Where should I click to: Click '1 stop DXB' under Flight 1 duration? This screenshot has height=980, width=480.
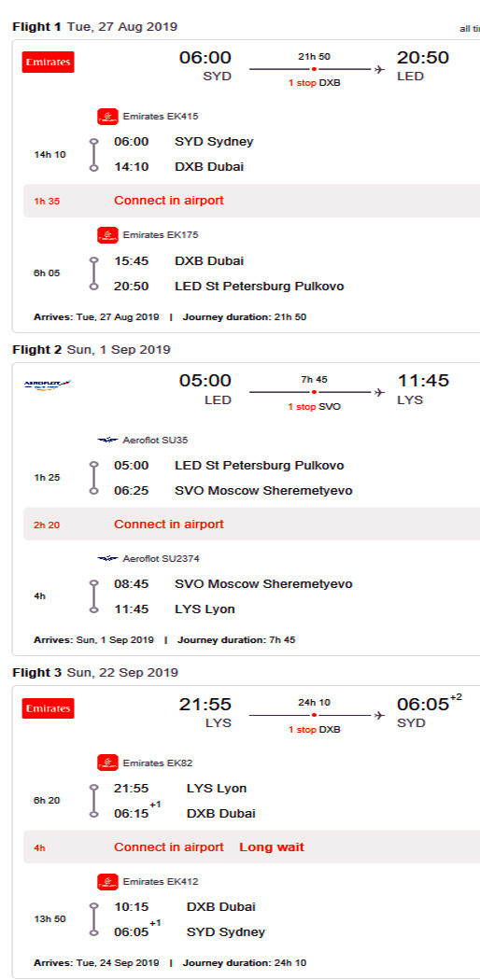315,82
